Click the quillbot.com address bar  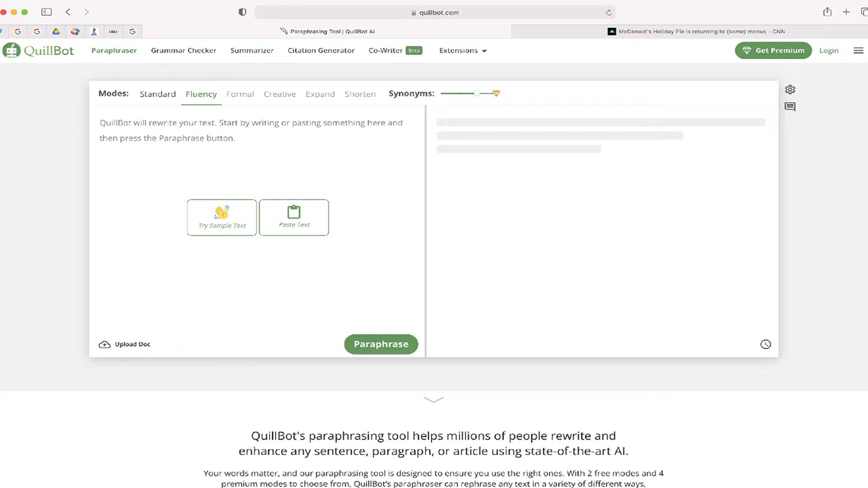point(435,12)
